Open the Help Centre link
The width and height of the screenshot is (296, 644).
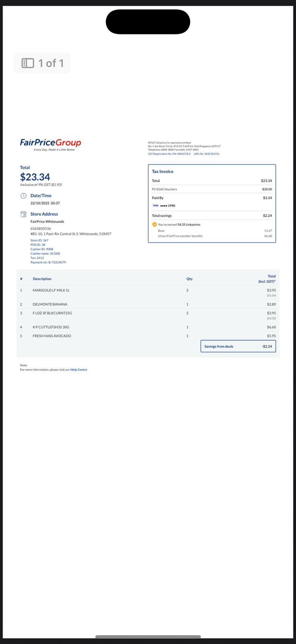[x=79, y=369]
